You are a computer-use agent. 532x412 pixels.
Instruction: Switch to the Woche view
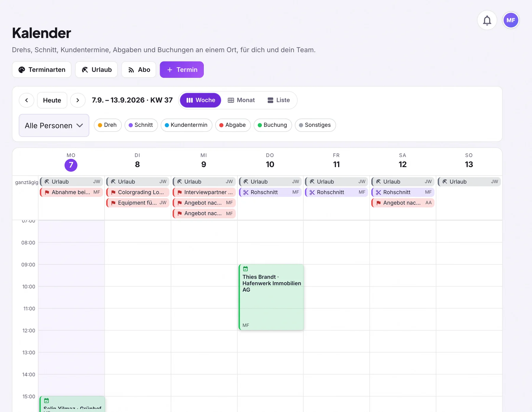(201, 100)
